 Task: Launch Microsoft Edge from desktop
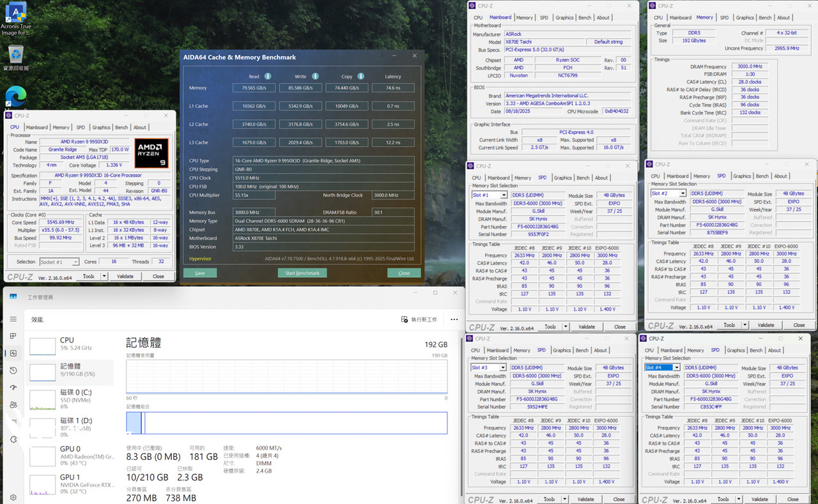[15, 96]
